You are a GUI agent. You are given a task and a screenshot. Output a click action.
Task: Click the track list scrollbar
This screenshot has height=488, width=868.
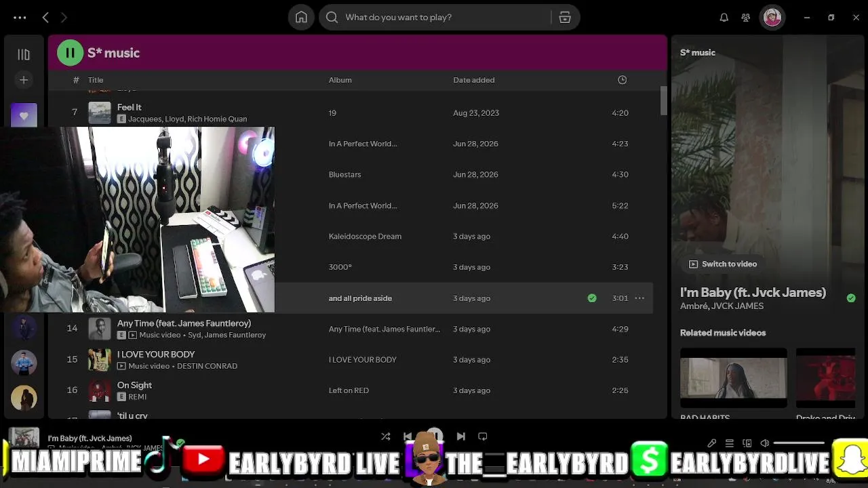pyautogui.click(x=664, y=102)
